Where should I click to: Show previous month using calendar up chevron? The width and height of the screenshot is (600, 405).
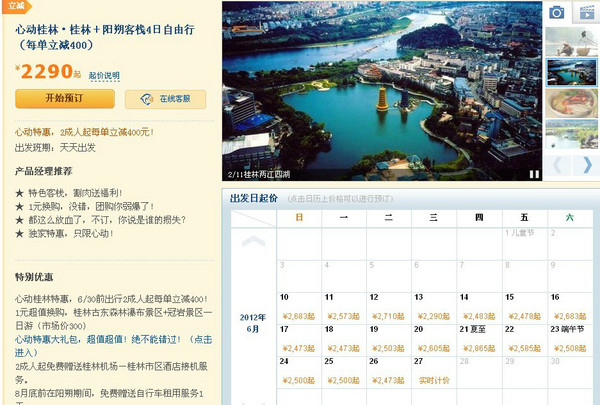[x=254, y=241]
